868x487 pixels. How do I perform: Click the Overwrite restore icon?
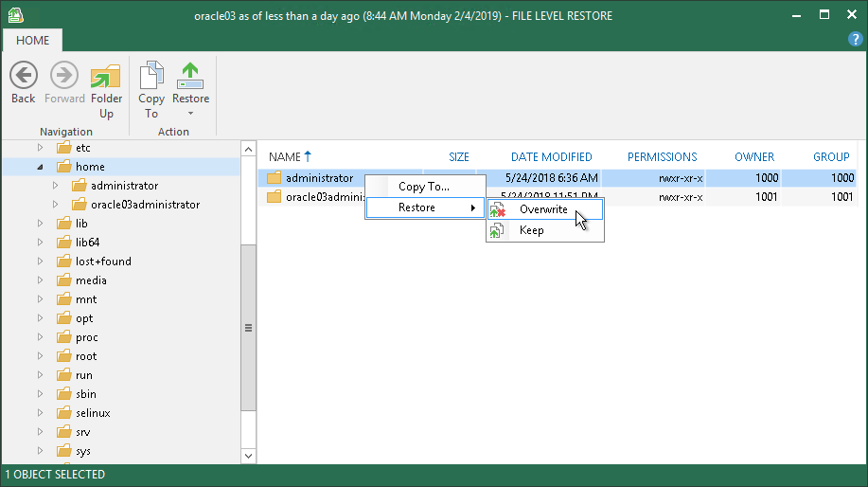(x=497, y=209)
